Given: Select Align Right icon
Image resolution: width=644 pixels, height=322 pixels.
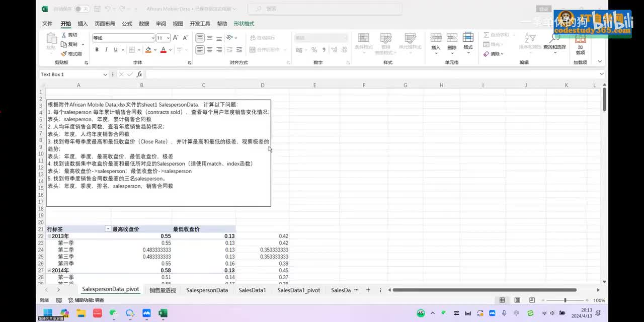Looking at the screenshot, I should (x=219, y=50).
